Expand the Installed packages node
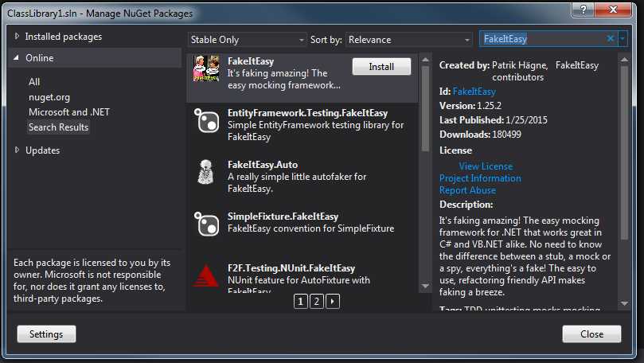The width and height of the screenshot is (644, 363). [17, 37]
